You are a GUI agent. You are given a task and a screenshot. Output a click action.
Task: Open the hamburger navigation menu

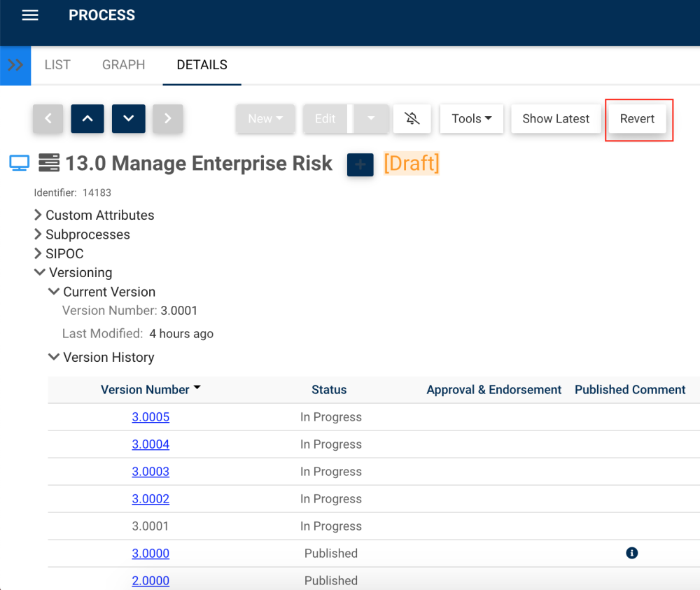pyautogui.click(x=30, y=15)
